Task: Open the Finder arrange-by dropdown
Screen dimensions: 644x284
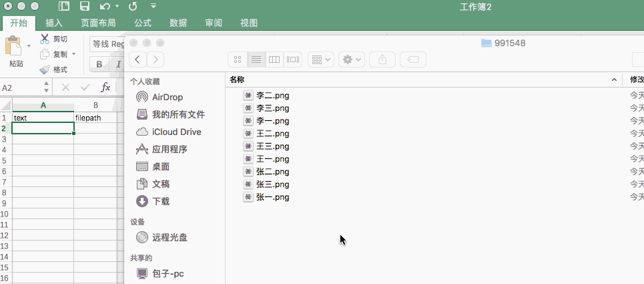Action: (x=321, y=59)
